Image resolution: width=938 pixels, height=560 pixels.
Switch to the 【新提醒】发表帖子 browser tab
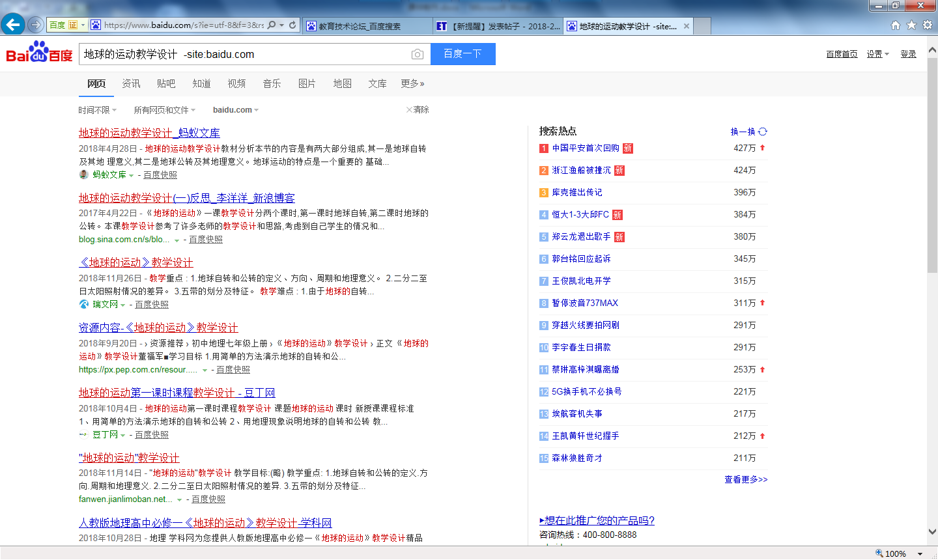pos(498,26)
